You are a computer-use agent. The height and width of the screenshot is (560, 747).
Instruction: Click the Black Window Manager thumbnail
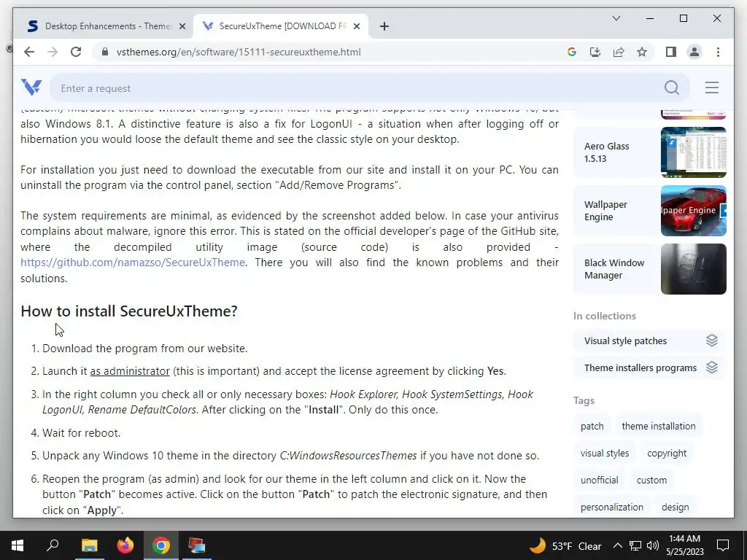pyautogui.click(x=693, y=269)
